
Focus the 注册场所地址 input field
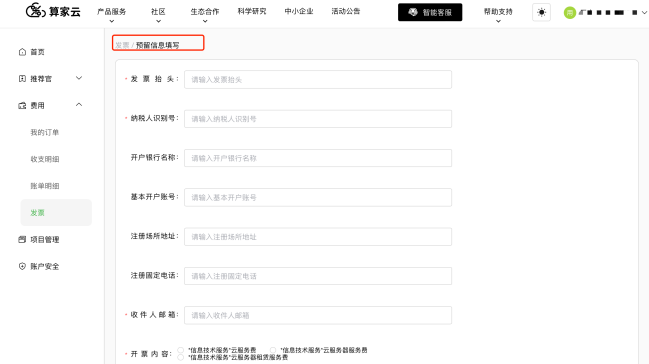coord(318,237)
